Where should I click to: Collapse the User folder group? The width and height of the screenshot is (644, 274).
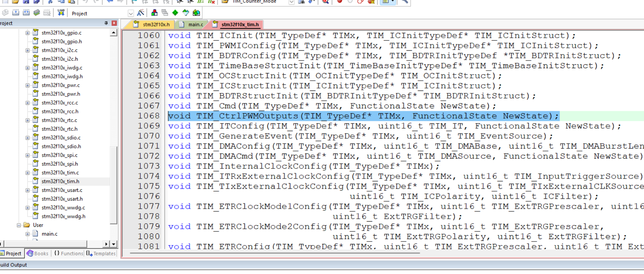(x=19, y=225)
